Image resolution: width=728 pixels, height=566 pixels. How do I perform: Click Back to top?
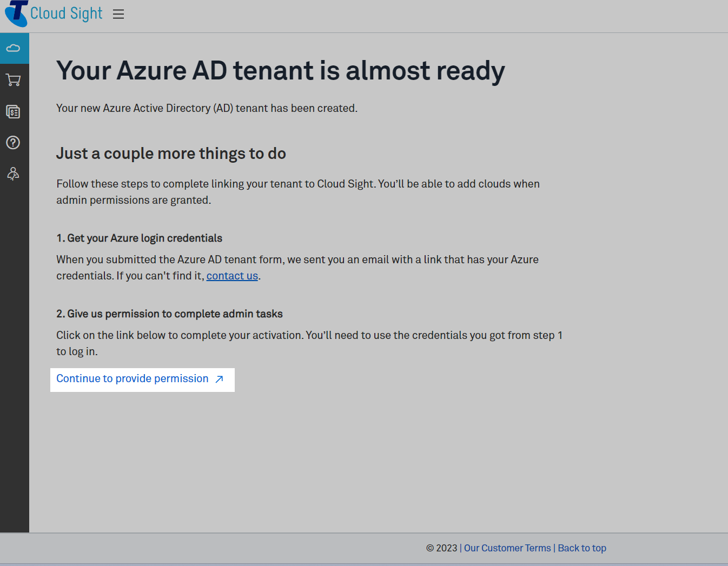click(x=581, y=548)
